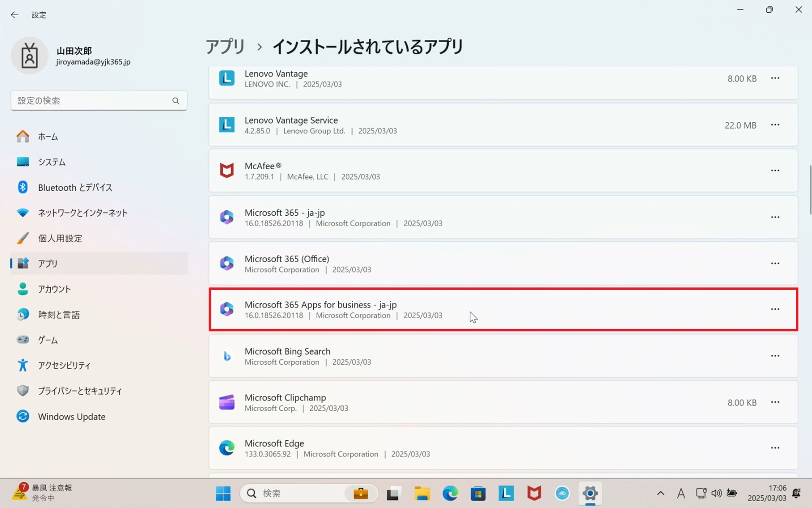Screen dimensions: 812x508
Task: Select the Microsoft Clipchamp name text
Action: click(285, 398)
